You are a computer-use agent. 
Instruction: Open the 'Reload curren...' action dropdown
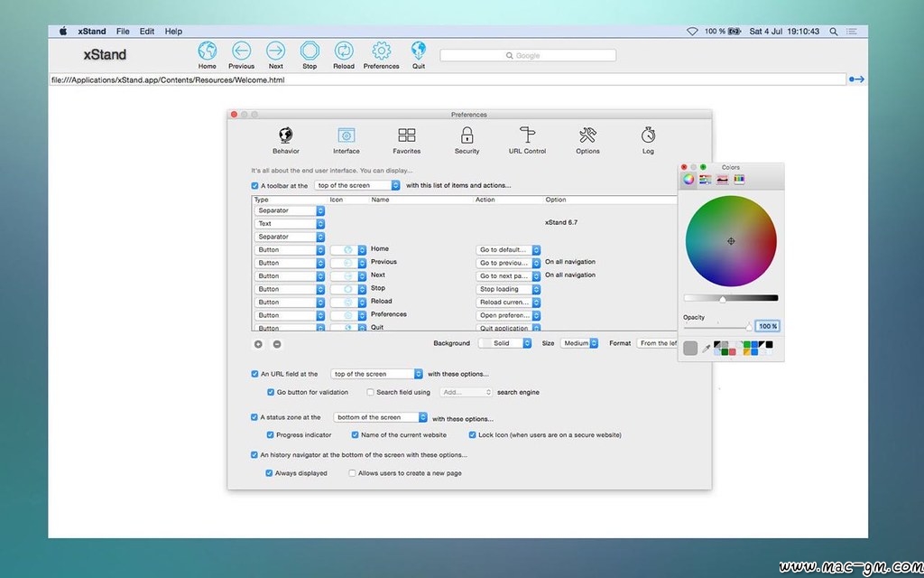pos(508,302)
